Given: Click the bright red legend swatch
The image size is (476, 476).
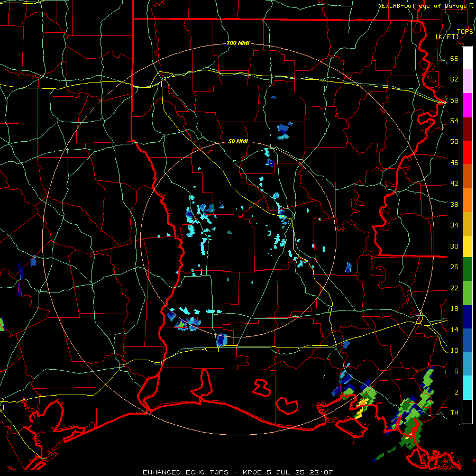Looking at the screenshot, I should 467,152.
